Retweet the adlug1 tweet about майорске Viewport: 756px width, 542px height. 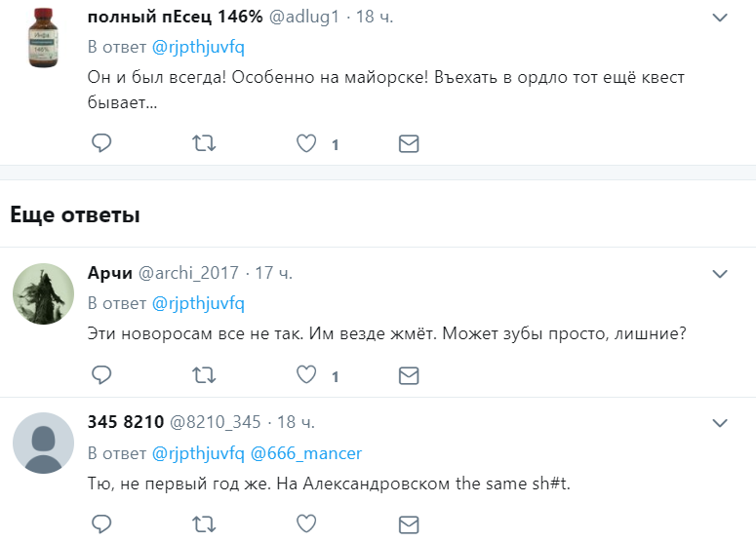tap(204, 143)
